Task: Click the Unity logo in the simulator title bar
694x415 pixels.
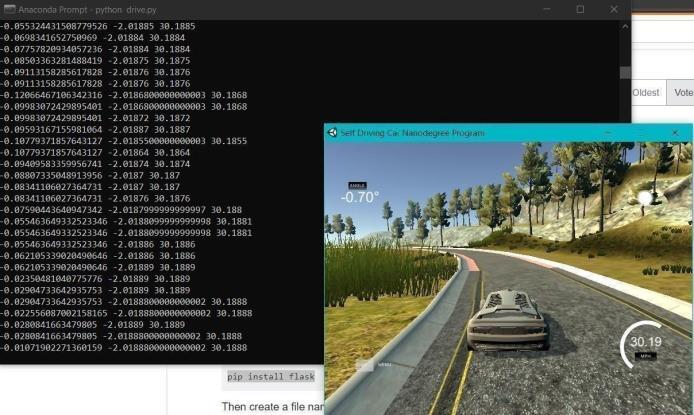Action: (332, 133)
